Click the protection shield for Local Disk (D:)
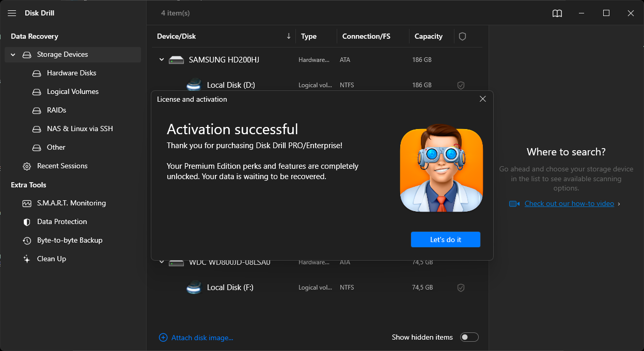Viewport: 644px width, 351px height. coord(461,85)
